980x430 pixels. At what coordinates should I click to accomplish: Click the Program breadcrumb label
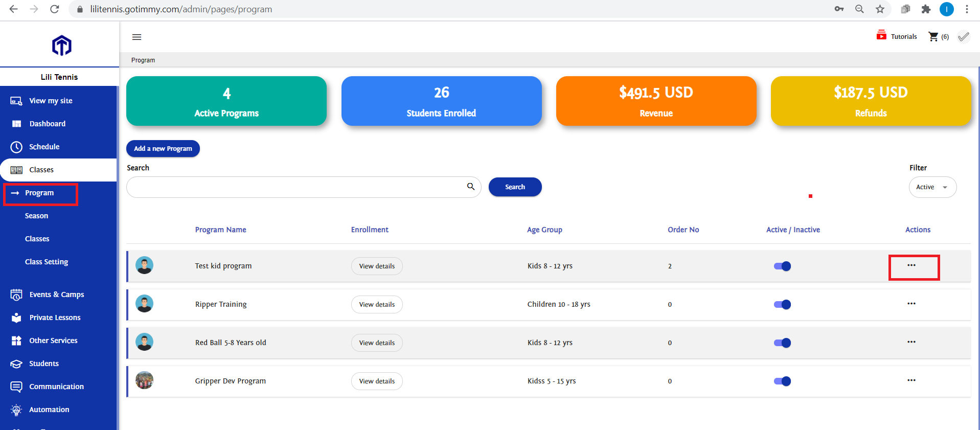[143, 60]
